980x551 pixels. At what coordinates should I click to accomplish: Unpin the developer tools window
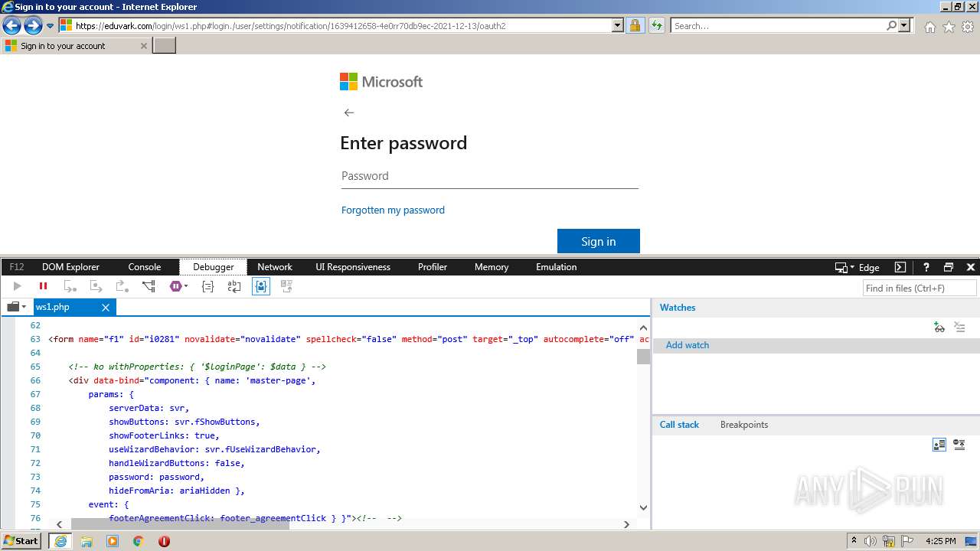click(949, 267)
